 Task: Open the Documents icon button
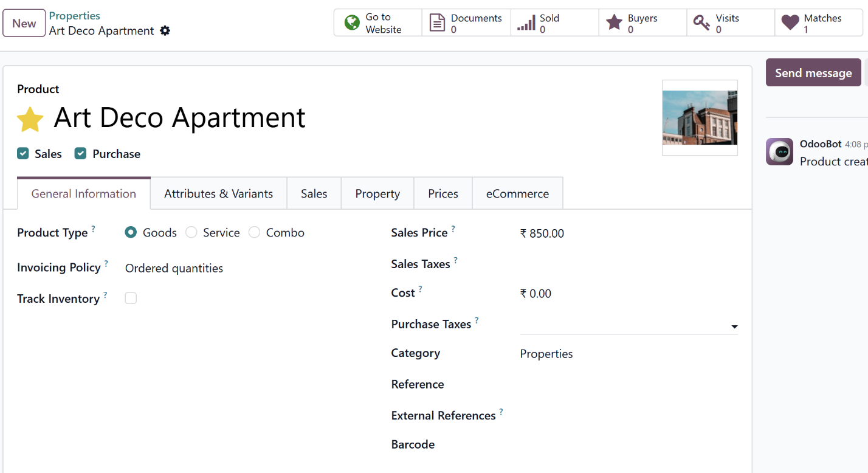click(x=437, y=23)
